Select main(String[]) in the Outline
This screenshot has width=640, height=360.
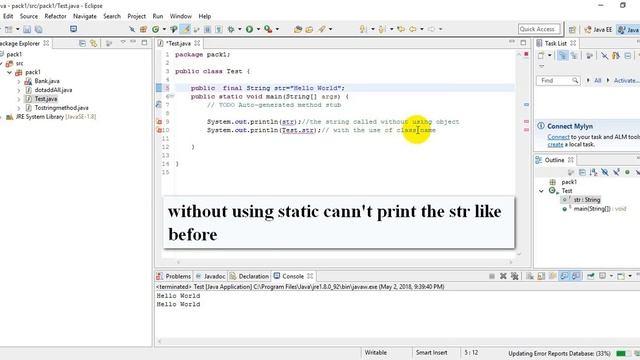click(x=595, y=209)
